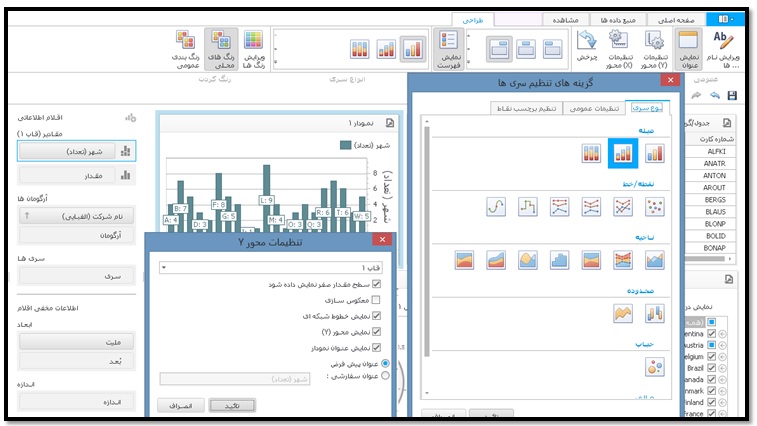Select the highlighted grouped bar chart type in dialog
757x426 pixels.
tap(623, 154)
